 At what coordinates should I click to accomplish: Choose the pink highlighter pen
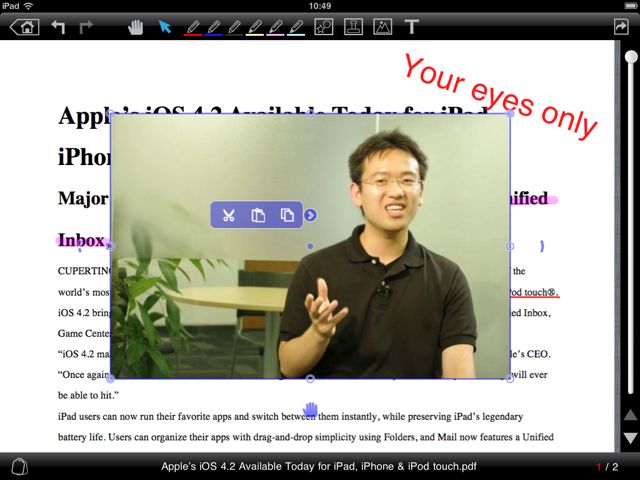coord(275,28)
